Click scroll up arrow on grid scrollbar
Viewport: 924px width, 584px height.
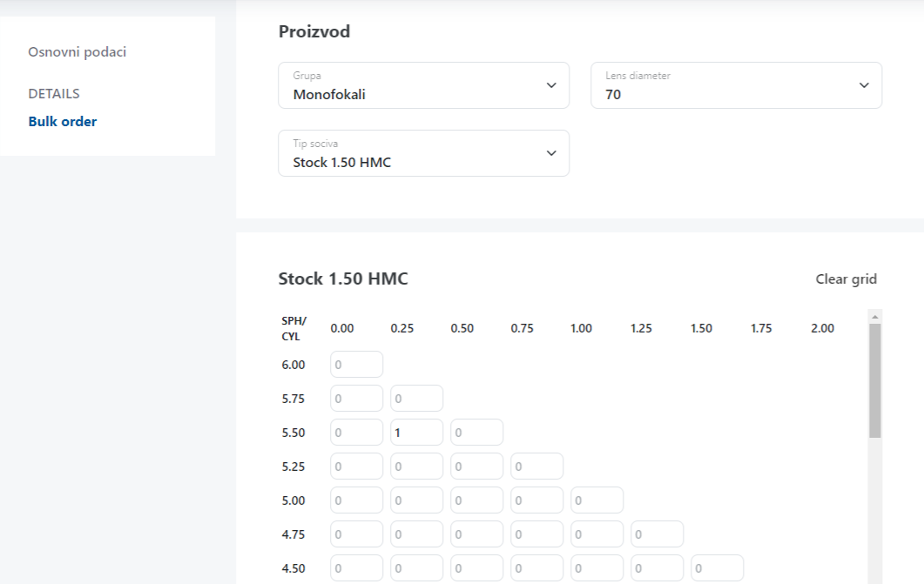(875, 317)
